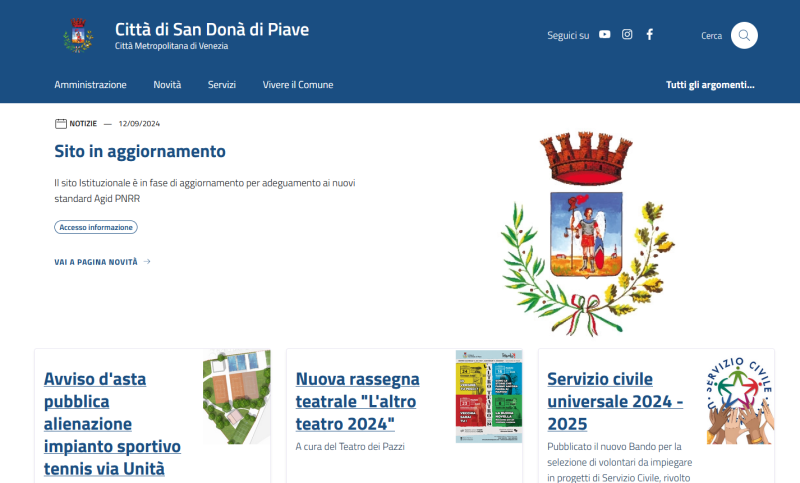Click Città Metropolitana di Venezia subtitle

171,46
